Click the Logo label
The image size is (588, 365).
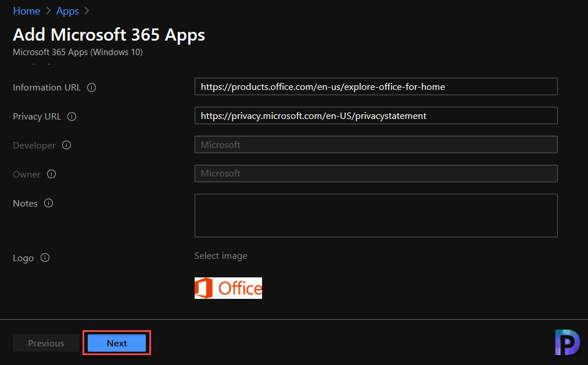(x=23, y=258)
